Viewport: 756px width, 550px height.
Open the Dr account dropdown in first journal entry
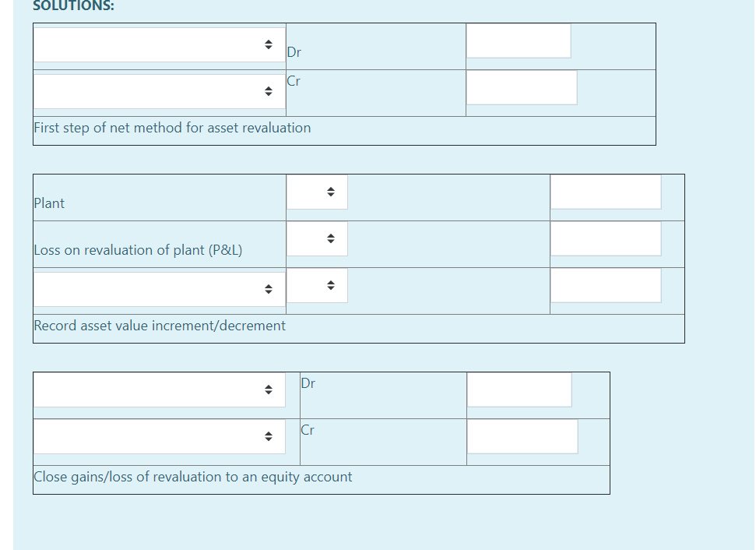point(159,45)
